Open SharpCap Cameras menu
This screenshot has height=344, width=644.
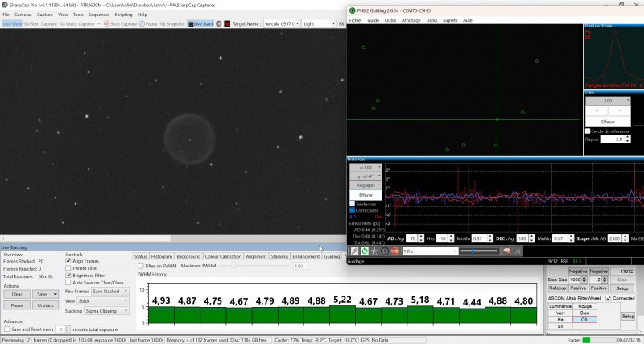click(x=23, y=15)
